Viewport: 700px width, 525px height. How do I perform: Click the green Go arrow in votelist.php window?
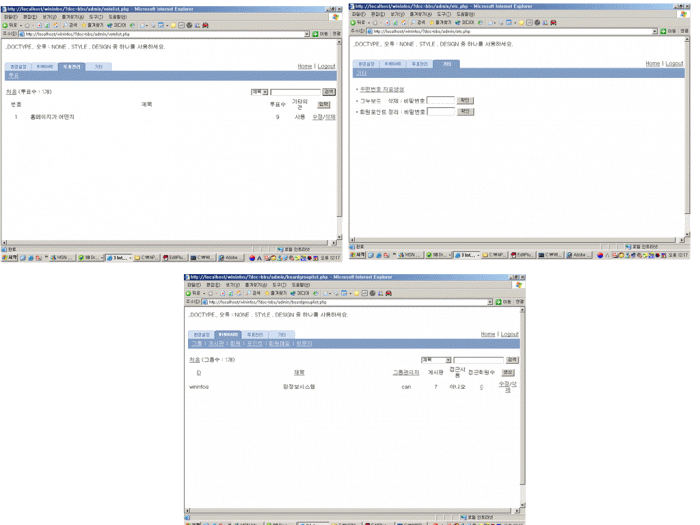(315, 34)
